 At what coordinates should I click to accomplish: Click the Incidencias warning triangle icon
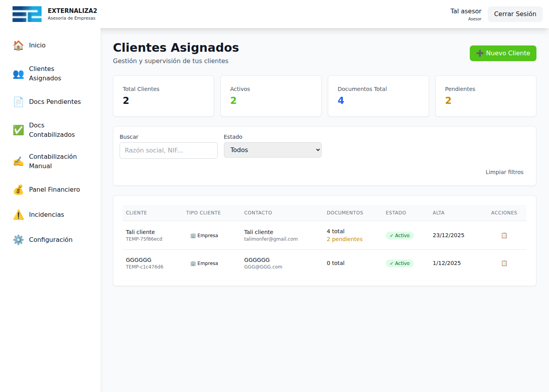click(x=18, y=215)
